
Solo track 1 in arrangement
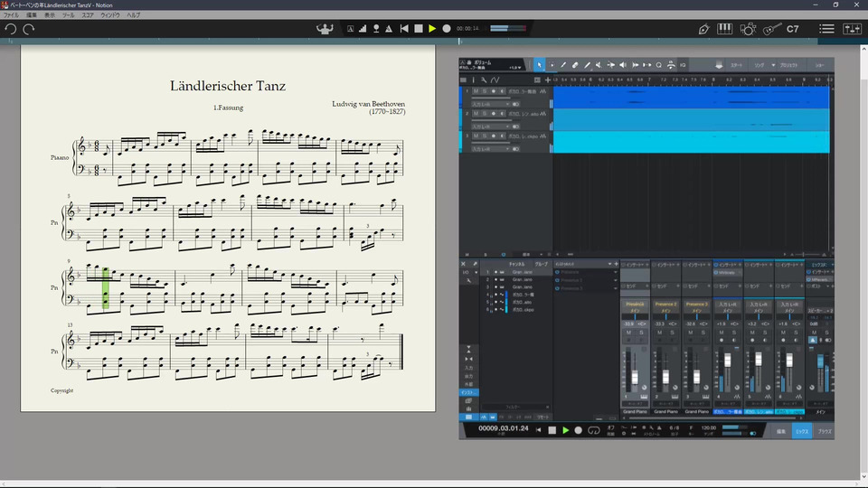485,91
